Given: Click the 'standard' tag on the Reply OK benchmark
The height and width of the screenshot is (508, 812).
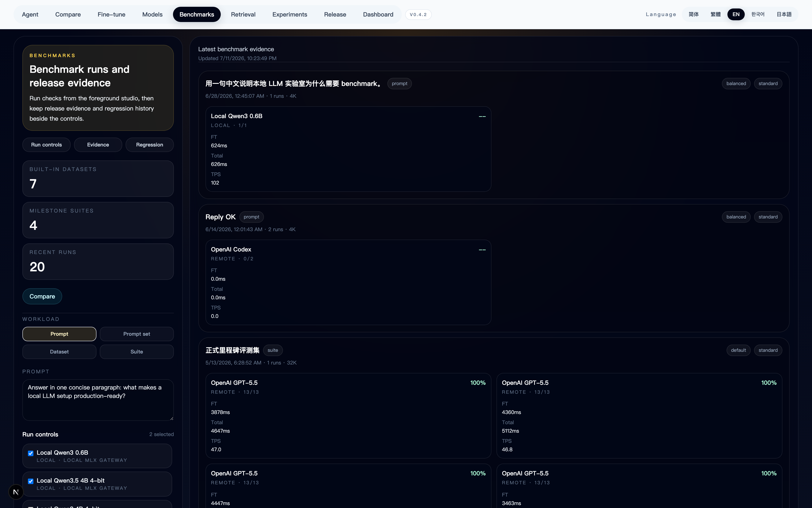Looking at the screenshot, I should tap(768, 217).
